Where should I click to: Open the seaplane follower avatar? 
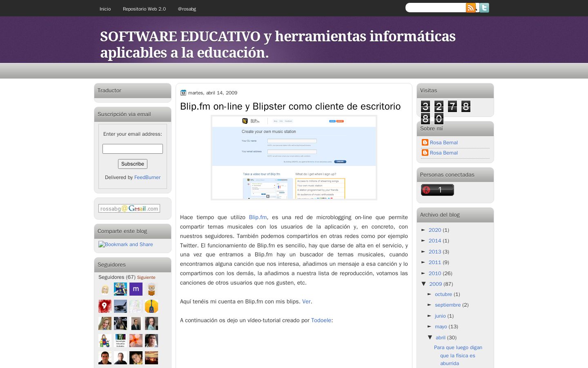pos(120,306)
